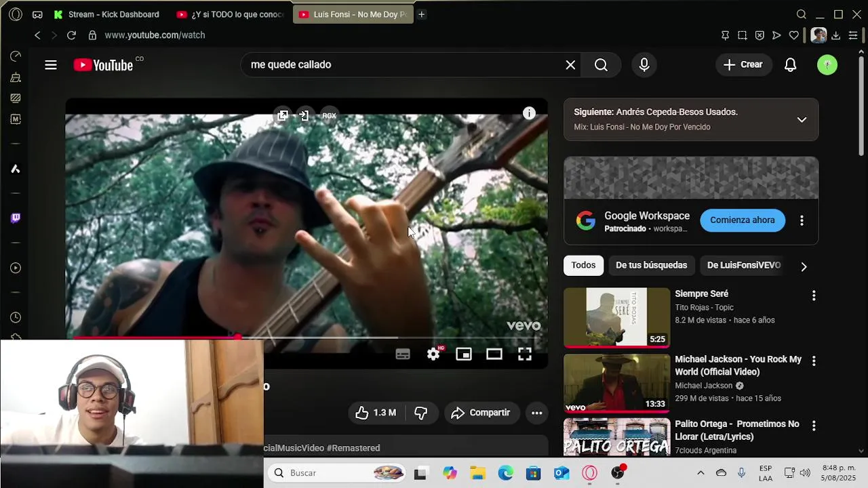Bookmark page with the heart icon
868x488 pixels.
click(794, 35)
